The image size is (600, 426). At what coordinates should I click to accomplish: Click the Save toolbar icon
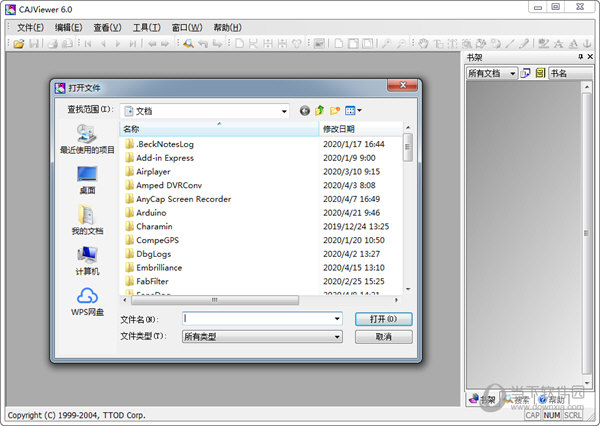coord(34,44)
